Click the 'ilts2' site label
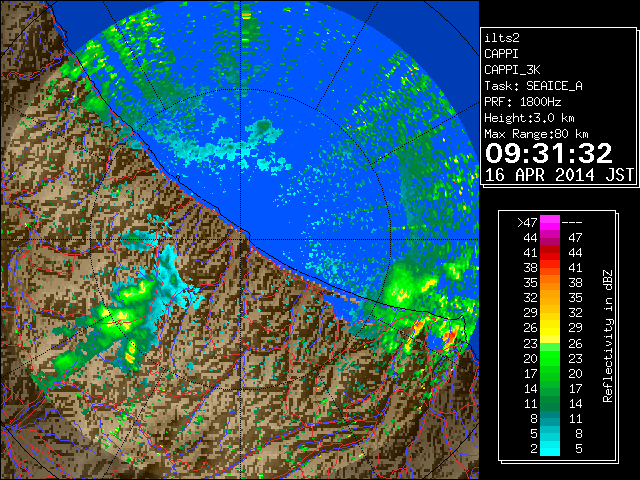Image resolution: width=640 pixels, height=480 pixels. coord(502,38)
